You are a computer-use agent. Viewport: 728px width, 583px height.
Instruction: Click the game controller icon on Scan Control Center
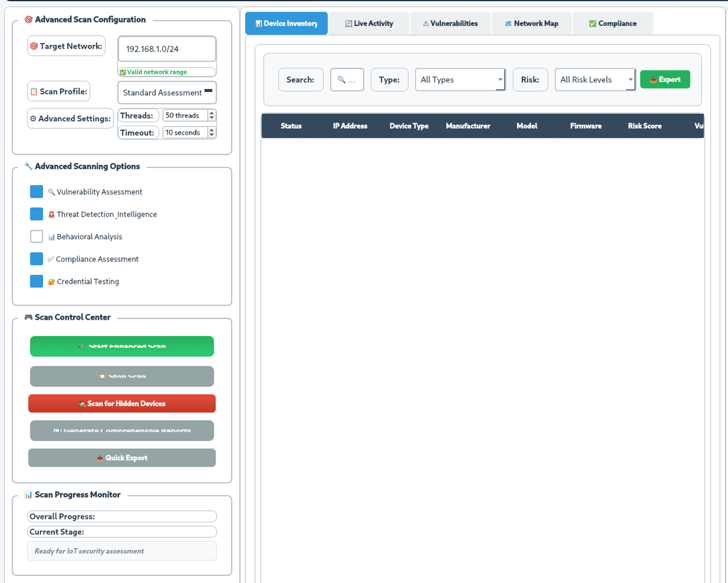click(x=28, y=317)
